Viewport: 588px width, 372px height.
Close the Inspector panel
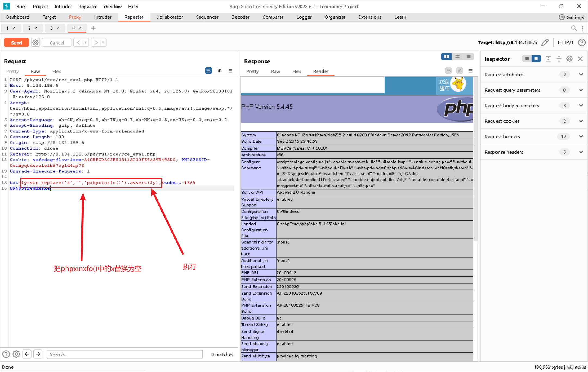580,59
